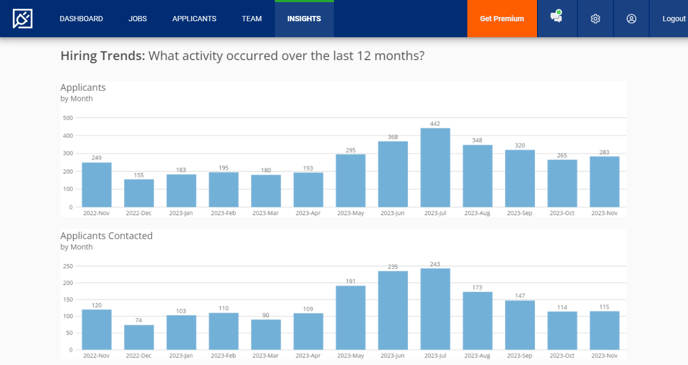Select the Insights tab

coord(304,19)
